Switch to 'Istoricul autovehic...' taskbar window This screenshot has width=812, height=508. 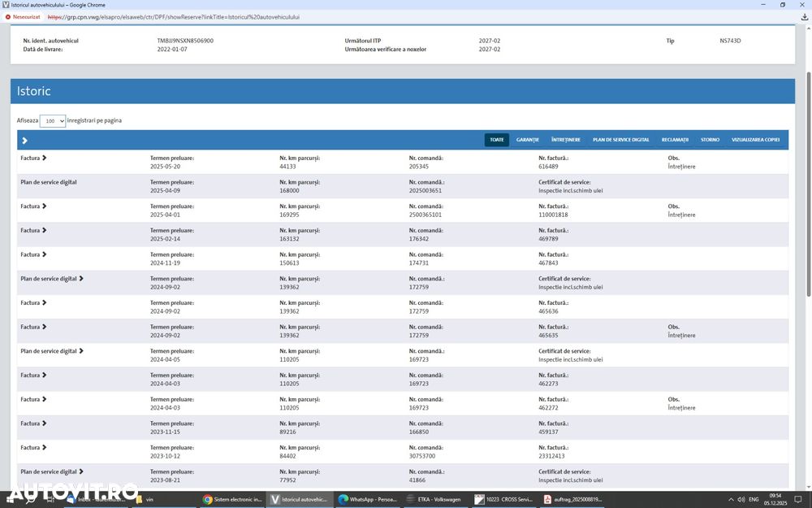300,500
